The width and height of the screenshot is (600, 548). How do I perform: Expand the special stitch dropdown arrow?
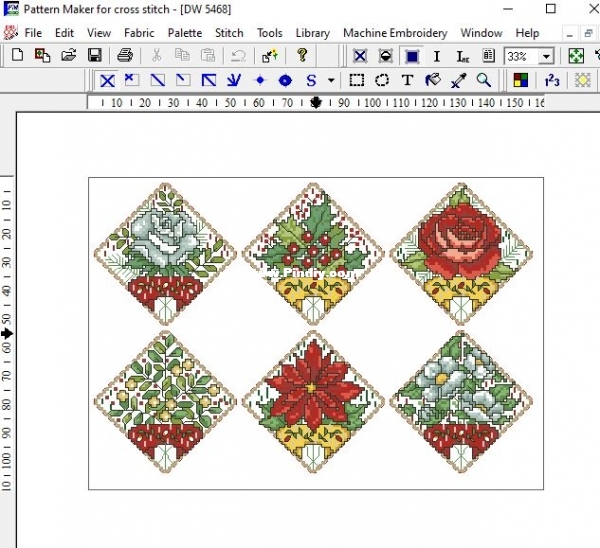coord(332,80)
